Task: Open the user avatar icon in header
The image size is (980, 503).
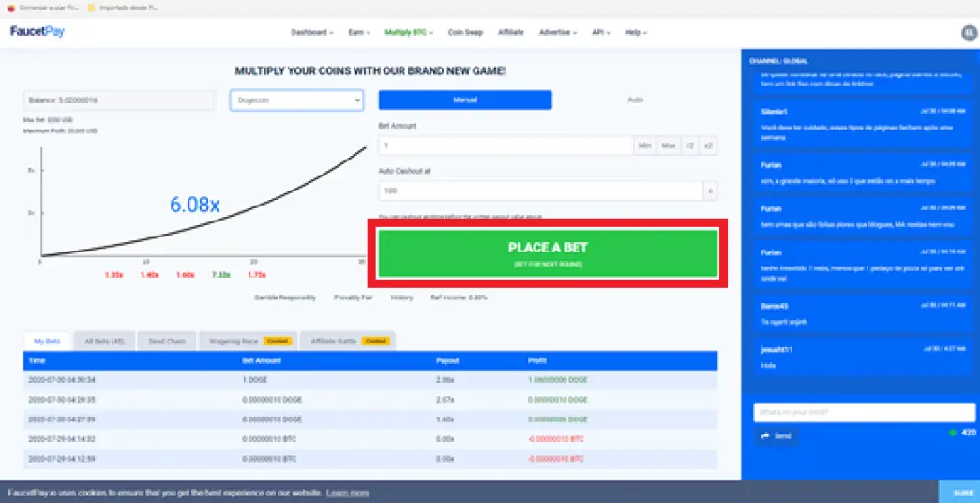Action: 970,33
